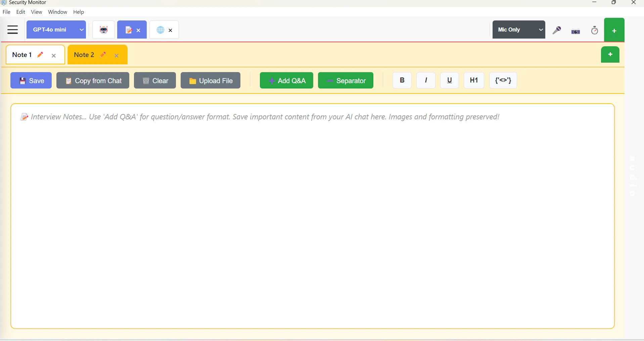Toggle underline formatting
Screen dimensions: 644x341
pyautogui.click(x=449, y=80)
